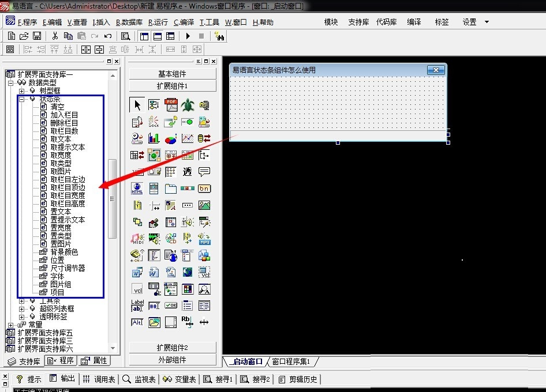Pick the MIDI player component icon
The image size is (546, 392).
[137, 239]
